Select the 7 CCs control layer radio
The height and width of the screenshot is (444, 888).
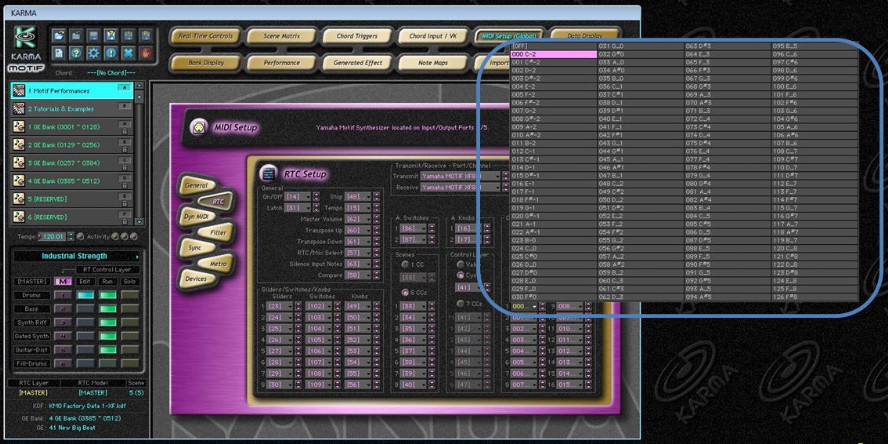(x=460, y=304)
